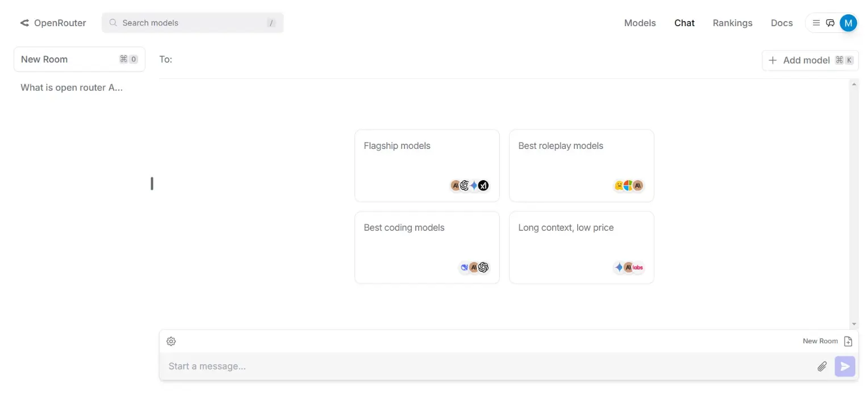The width and height of the screenshot is (868, 395).
Task: Open the Docs link
Action: 782,23
